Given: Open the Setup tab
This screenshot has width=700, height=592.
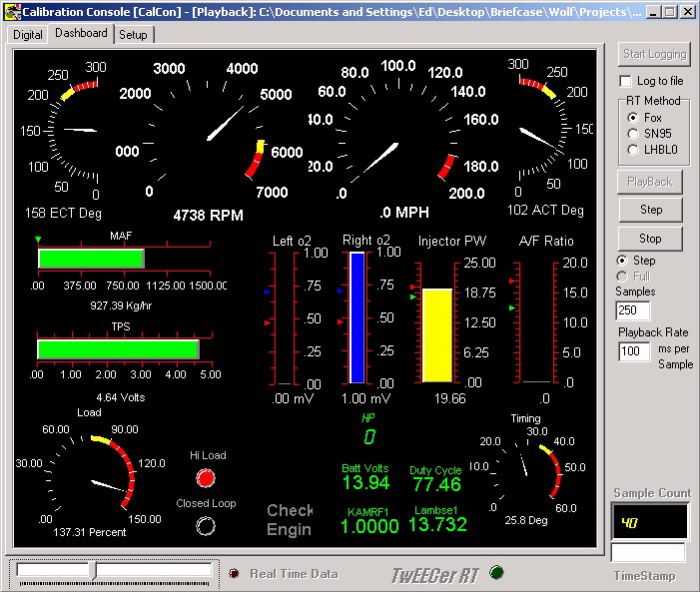Looking at the screenshot, I should 133,34.
